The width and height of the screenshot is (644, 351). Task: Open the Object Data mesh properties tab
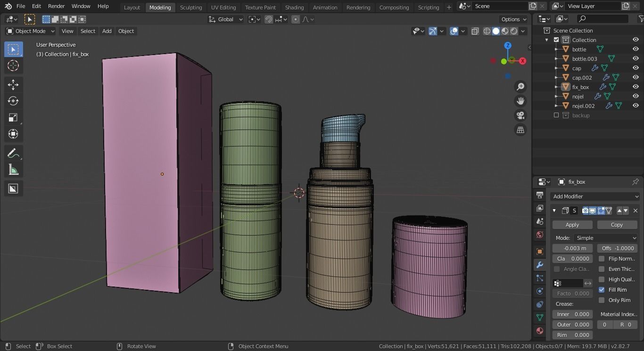point(540,318)
